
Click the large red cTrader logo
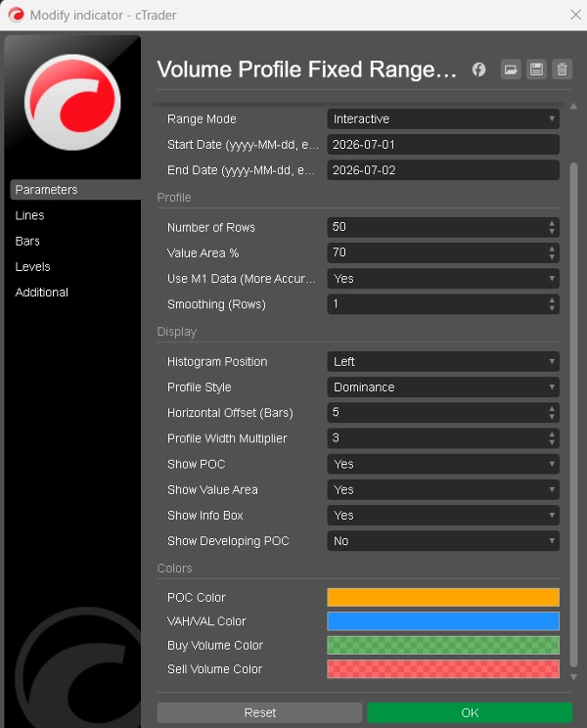click(72, 103)
